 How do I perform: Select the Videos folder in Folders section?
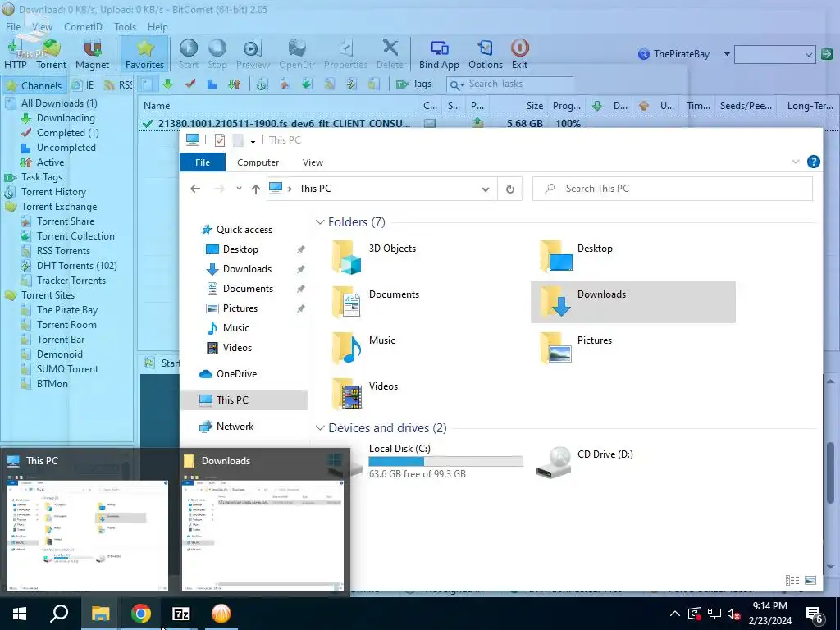[x=364, y=394]
